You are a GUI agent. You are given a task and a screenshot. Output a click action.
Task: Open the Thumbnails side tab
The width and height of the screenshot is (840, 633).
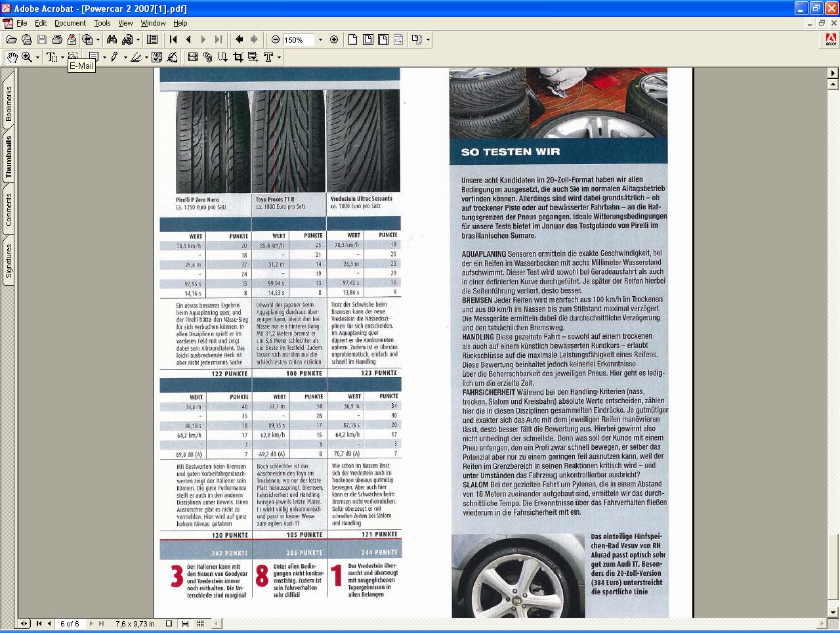9,158
